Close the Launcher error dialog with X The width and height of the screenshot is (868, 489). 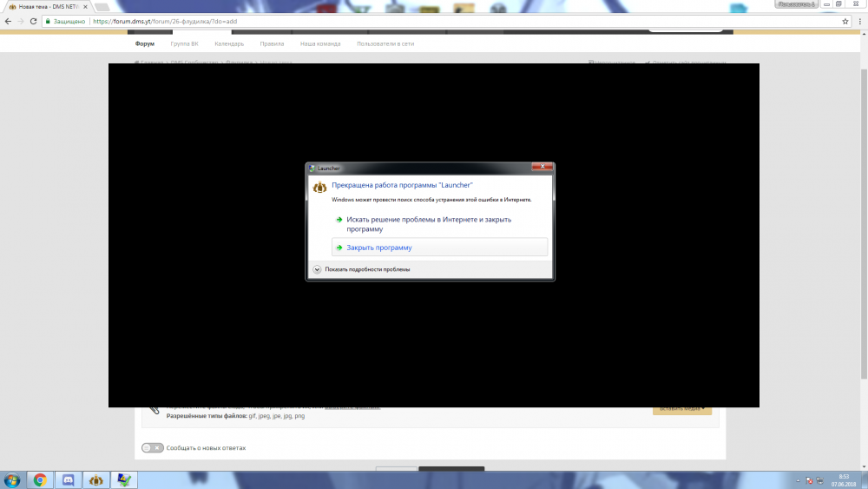(542, 167)
